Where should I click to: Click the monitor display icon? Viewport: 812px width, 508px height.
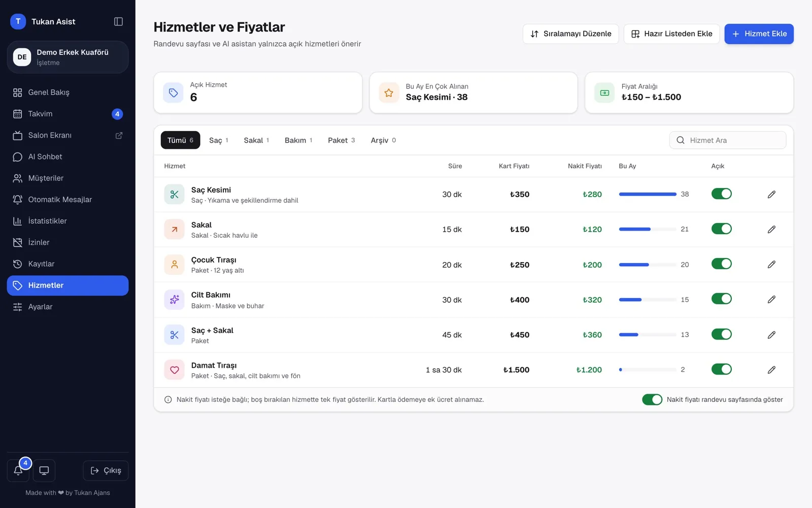(44, 470)
